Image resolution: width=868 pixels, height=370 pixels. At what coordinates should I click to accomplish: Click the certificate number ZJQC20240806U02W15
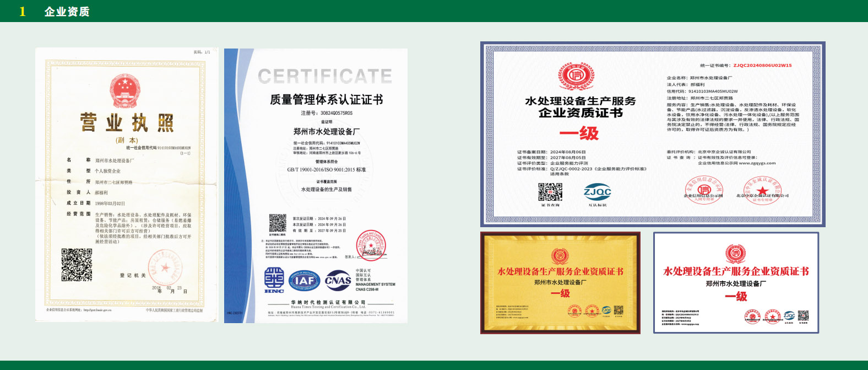(x=762, y=66)
